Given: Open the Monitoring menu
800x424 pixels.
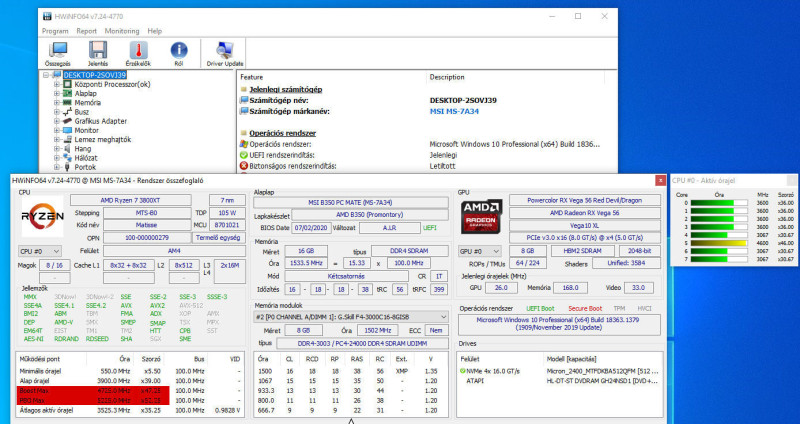Looking at the screenshot, I should pos(122,31).
